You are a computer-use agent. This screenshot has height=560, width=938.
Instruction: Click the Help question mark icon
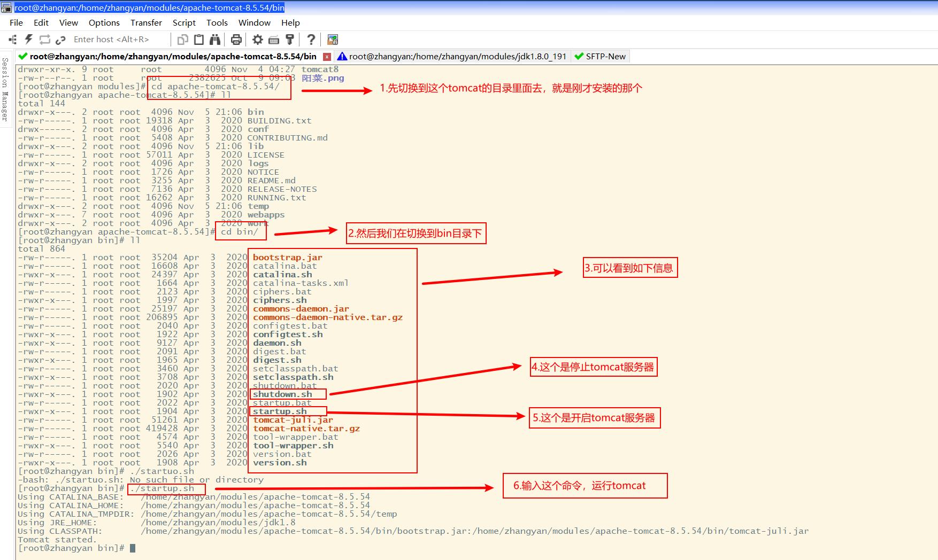click(311, 40)
